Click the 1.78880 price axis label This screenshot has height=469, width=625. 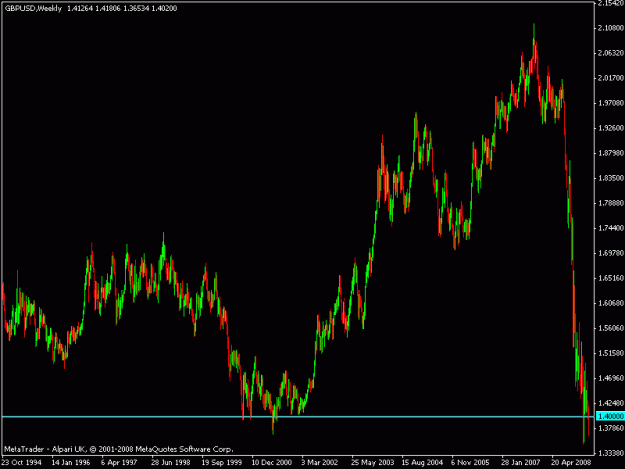click(x=611, y=203)
